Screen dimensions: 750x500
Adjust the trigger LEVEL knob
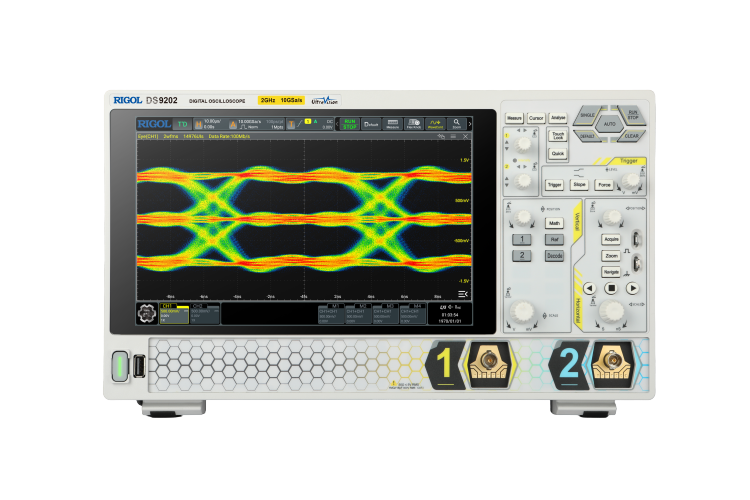pyautogui.click(x=631, y=181)
